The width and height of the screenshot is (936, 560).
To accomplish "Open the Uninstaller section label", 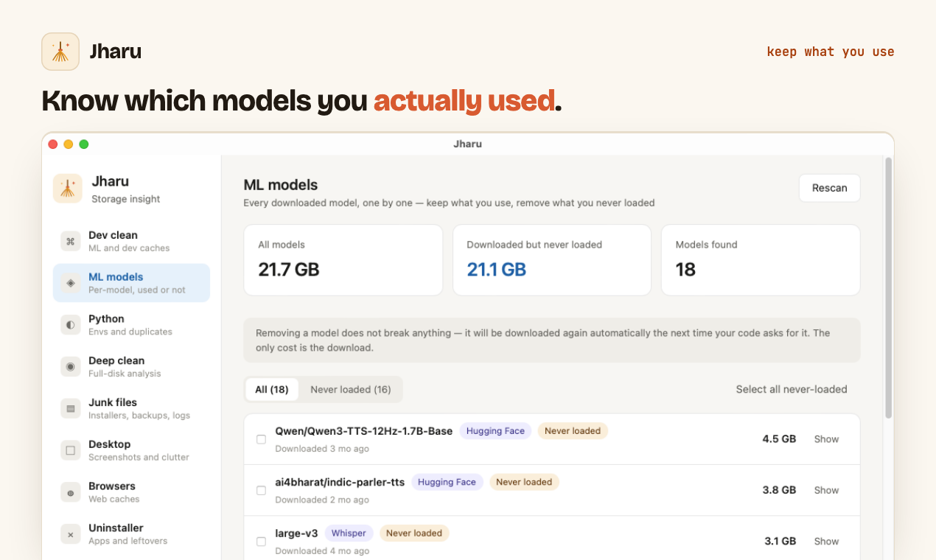I will tap(116, 528).
